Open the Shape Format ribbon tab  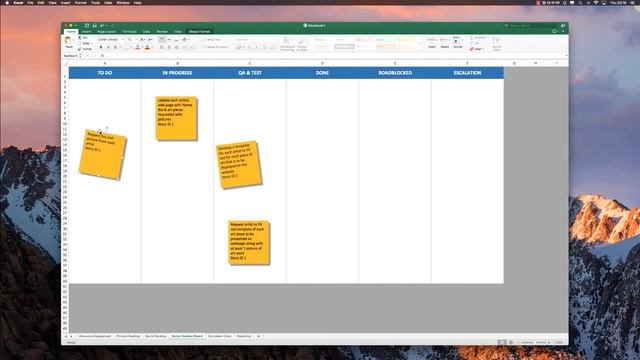(199, 31)
